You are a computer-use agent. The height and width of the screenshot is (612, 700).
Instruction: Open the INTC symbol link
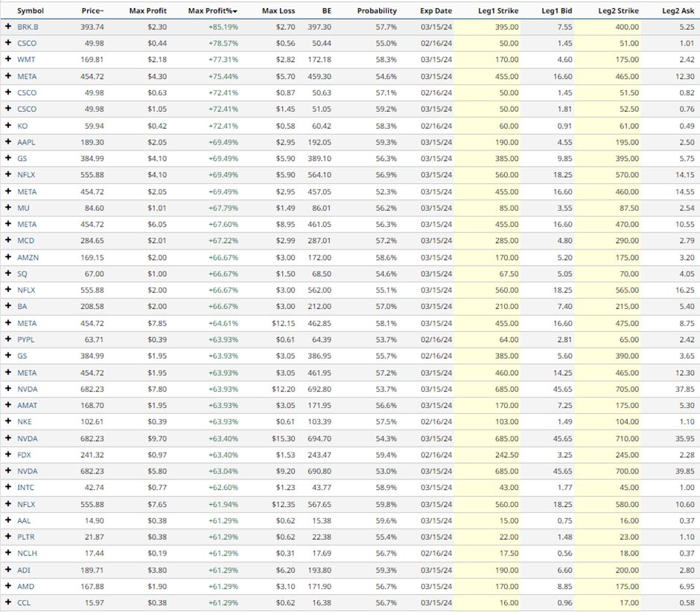click(25, 488)
